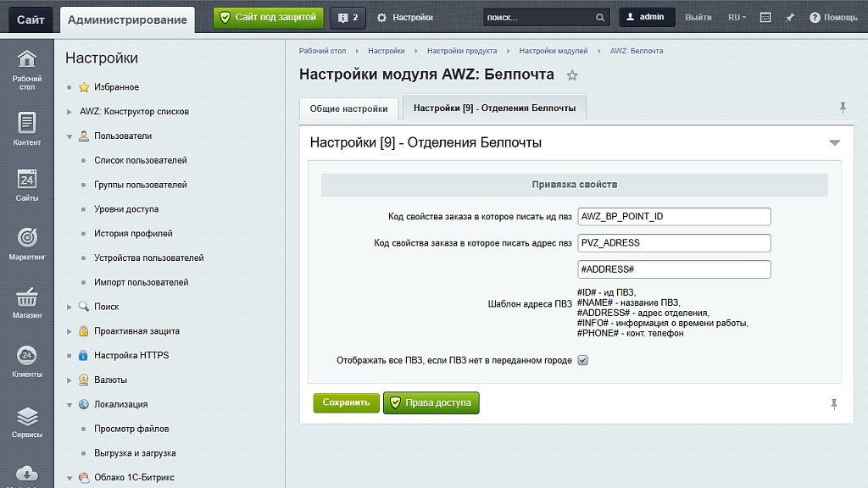Add page to favorites with star icon
The height and width of the screenshot is (488, 868).
pos(572,75)
